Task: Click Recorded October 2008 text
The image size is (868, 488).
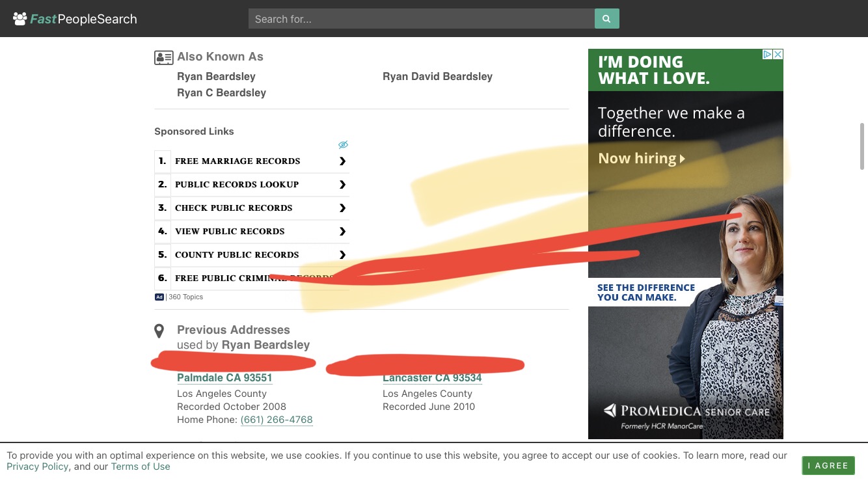Action: click(x=232, y=407)
